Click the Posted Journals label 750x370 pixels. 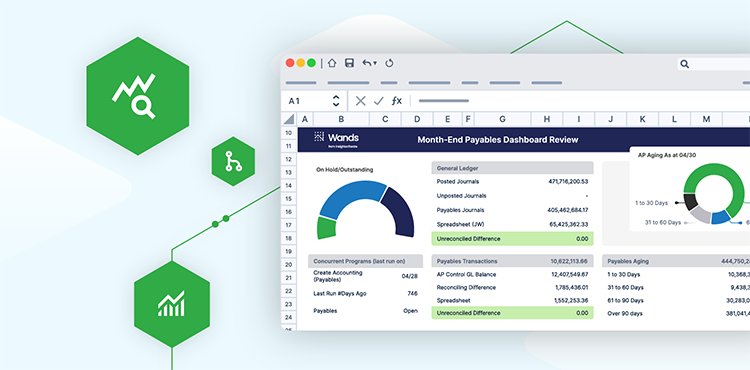[458, 182]
